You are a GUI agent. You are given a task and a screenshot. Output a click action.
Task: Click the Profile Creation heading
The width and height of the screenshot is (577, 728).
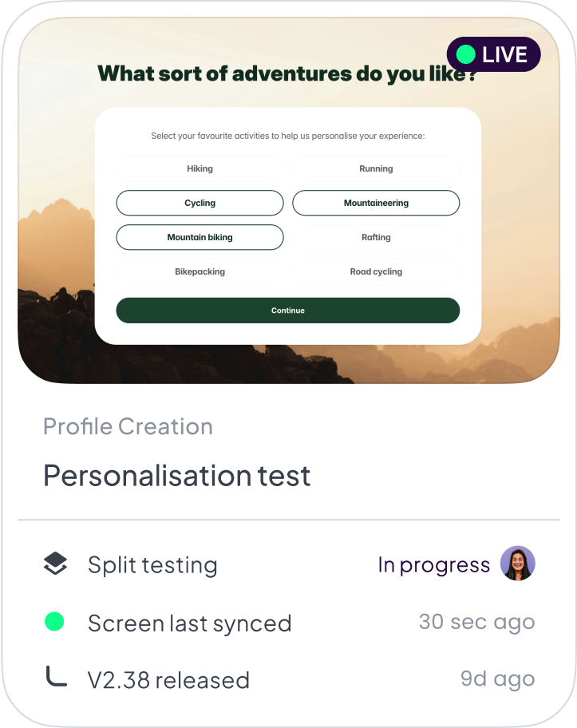tap(128, 426)
